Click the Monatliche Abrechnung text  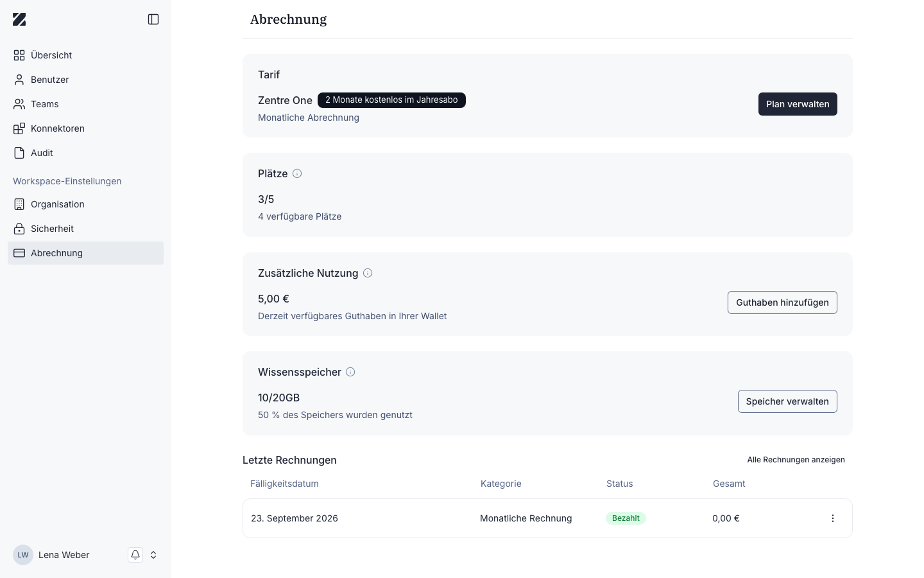coord(309,118)
